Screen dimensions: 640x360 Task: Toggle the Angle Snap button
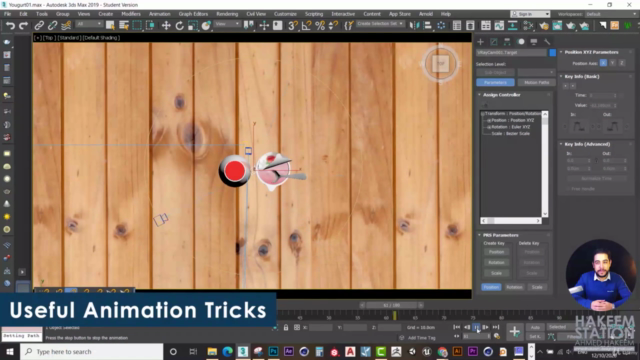click(306, 26)
